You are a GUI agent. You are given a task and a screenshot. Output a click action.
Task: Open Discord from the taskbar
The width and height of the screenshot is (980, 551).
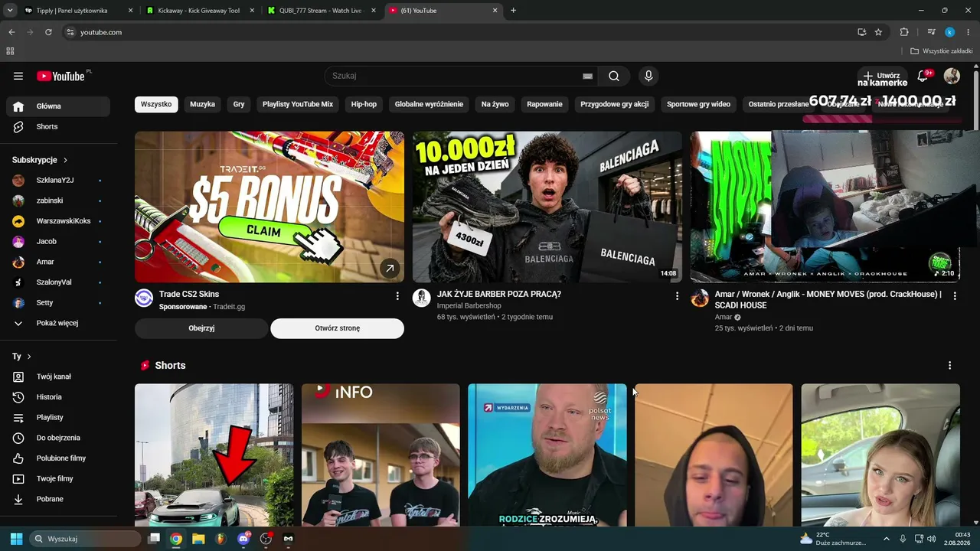(x=243, y=539)
